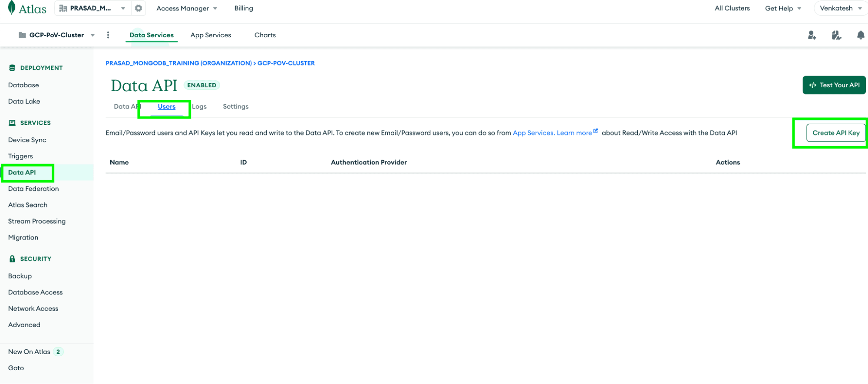Open the Get Help dropdown

783,8
